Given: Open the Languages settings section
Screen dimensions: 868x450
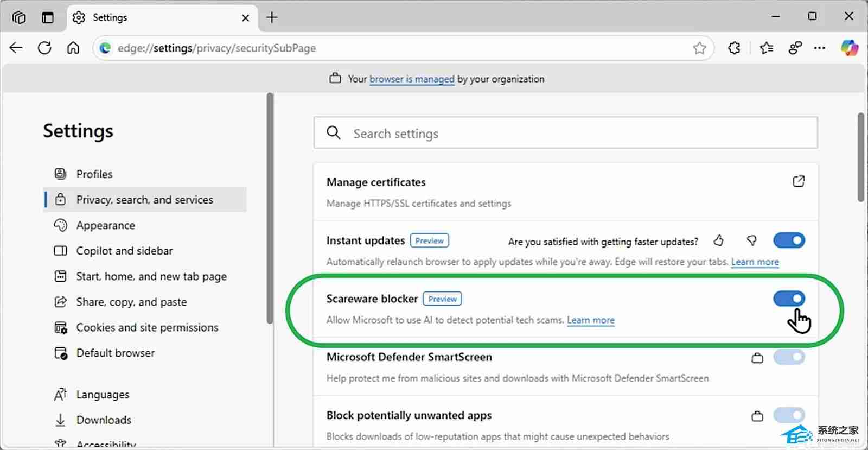Looking at the screenshot, I should (103, 395).
